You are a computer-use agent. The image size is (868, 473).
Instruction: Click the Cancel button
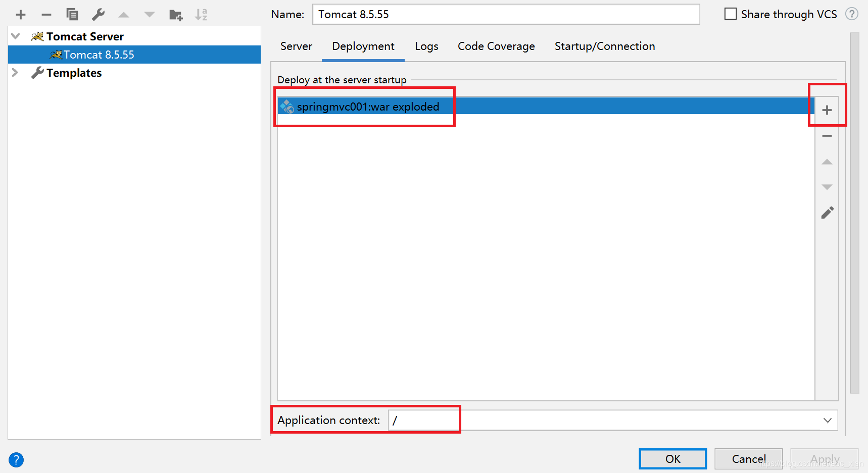click(x=749, y=459)
